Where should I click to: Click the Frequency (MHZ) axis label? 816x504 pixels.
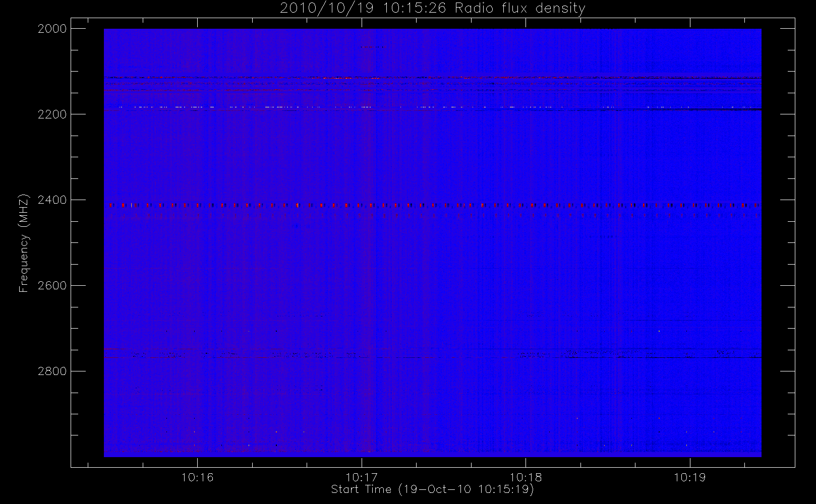(24, 243)
